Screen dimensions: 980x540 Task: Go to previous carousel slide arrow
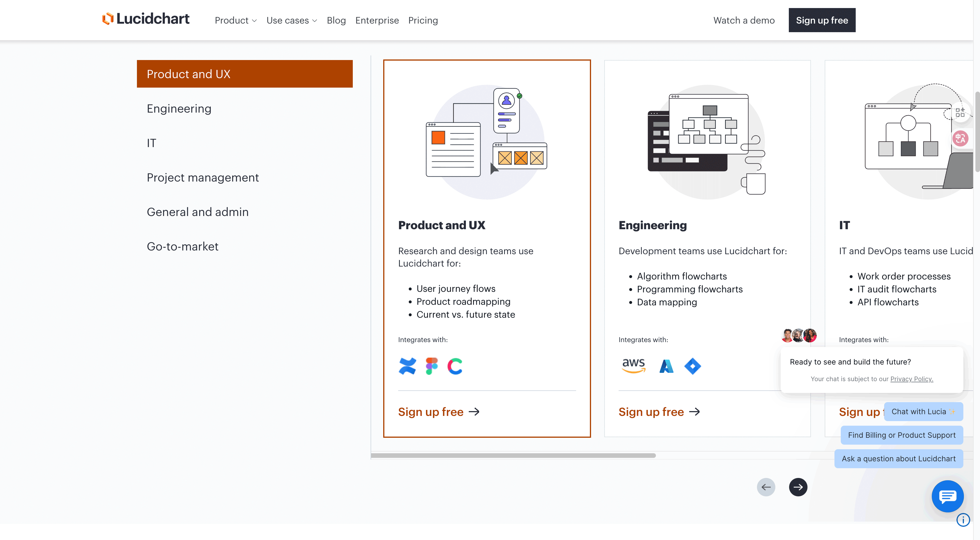766,487
